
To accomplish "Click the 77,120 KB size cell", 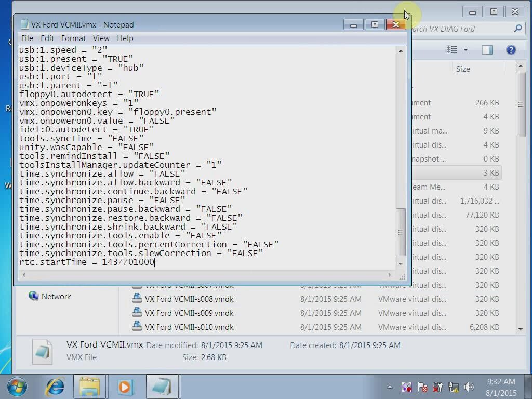I will 482,215.
